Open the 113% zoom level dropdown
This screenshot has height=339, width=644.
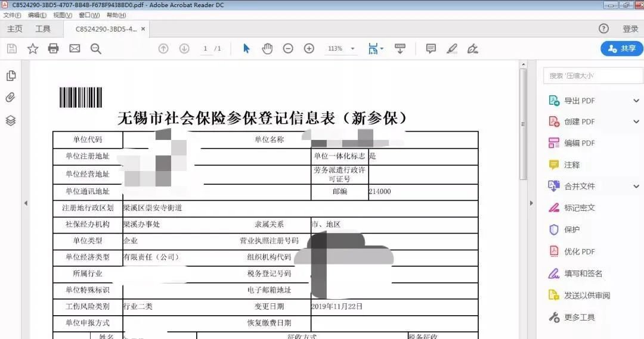tap(352, 49)
